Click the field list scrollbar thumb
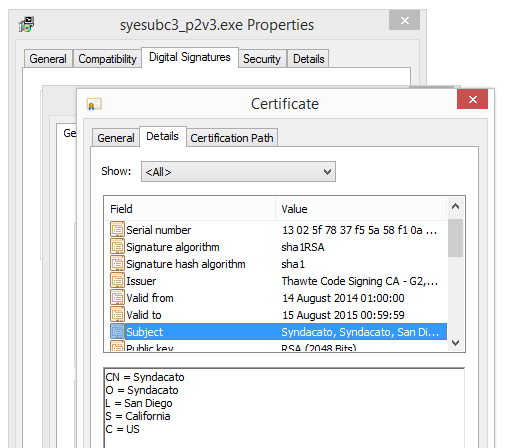 455,238
